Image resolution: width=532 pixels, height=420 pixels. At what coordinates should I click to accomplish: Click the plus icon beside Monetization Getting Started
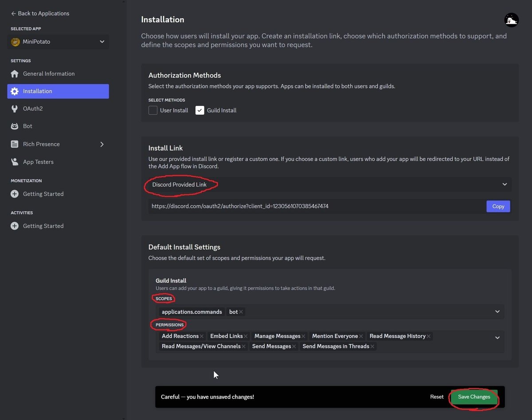(15, 194)
